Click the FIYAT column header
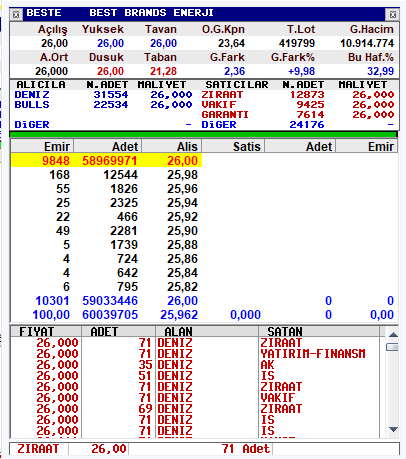Screen dimensions: 406x459 [x=46, y=332]
